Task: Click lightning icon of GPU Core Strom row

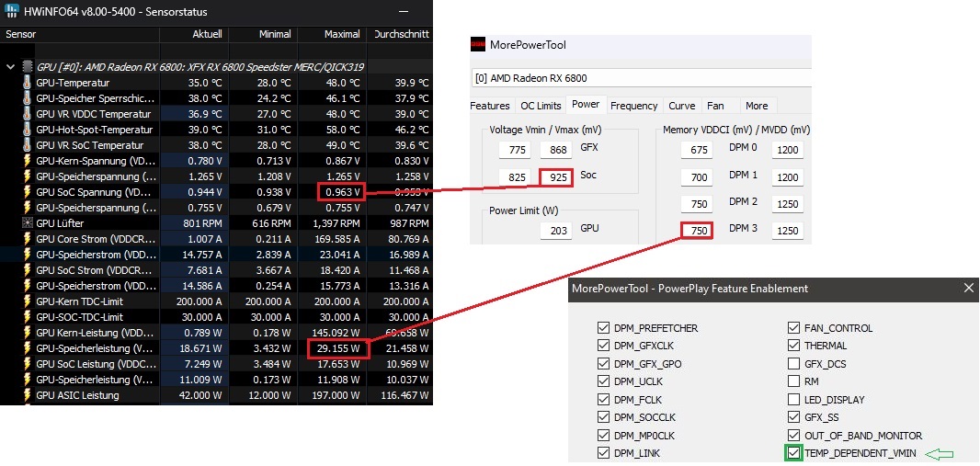Action: point(28,239)
